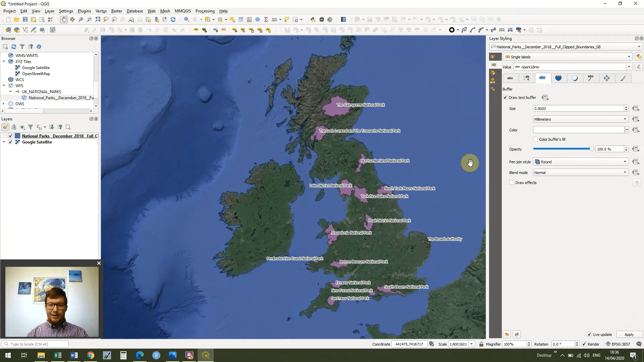This screenshot has height=362, width=644.
Task: Open the buffer size units Millimeters dropdown
Action: coord(580,119)
